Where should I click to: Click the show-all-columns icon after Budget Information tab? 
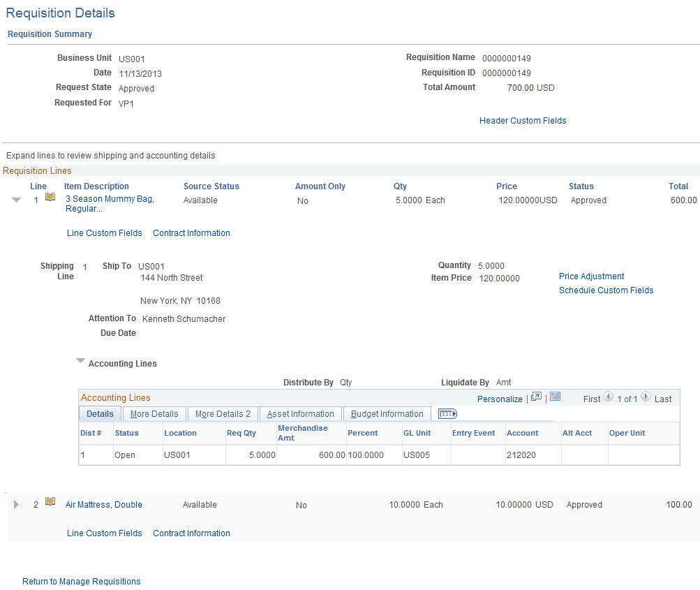447,413
